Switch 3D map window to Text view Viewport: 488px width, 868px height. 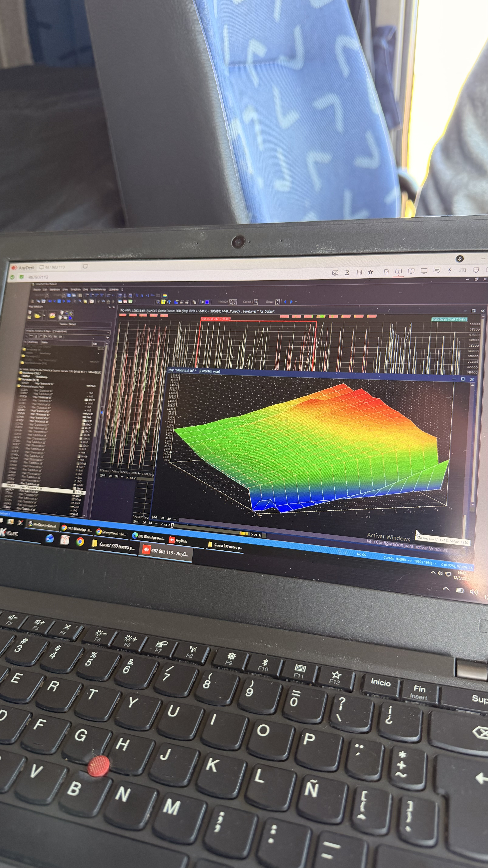point(154,517)
